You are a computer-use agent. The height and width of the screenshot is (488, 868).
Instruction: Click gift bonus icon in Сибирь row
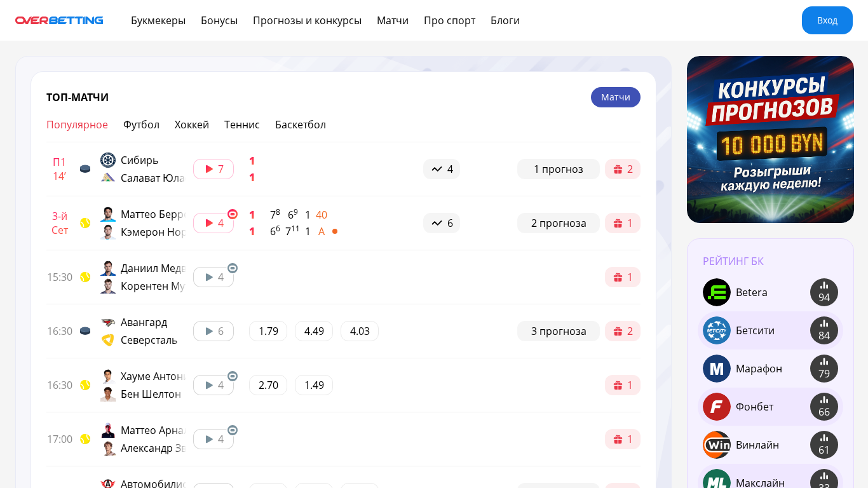pos(623,169)
